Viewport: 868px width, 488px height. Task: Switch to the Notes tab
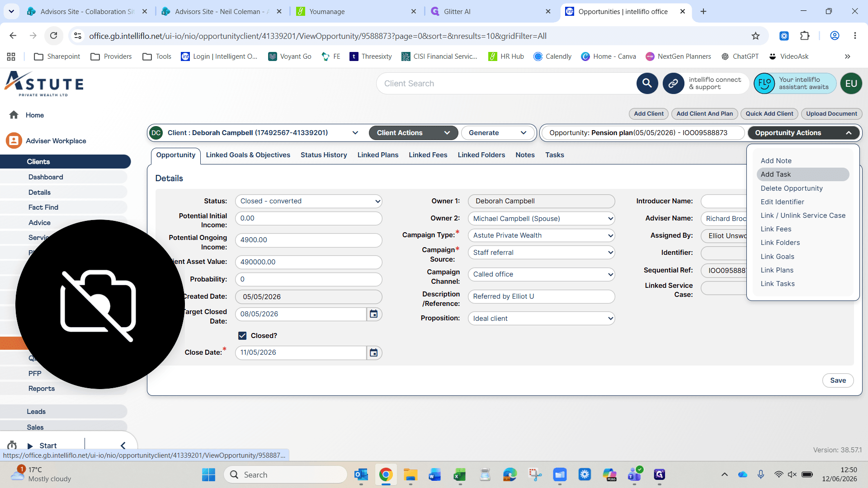pos(525,155)
